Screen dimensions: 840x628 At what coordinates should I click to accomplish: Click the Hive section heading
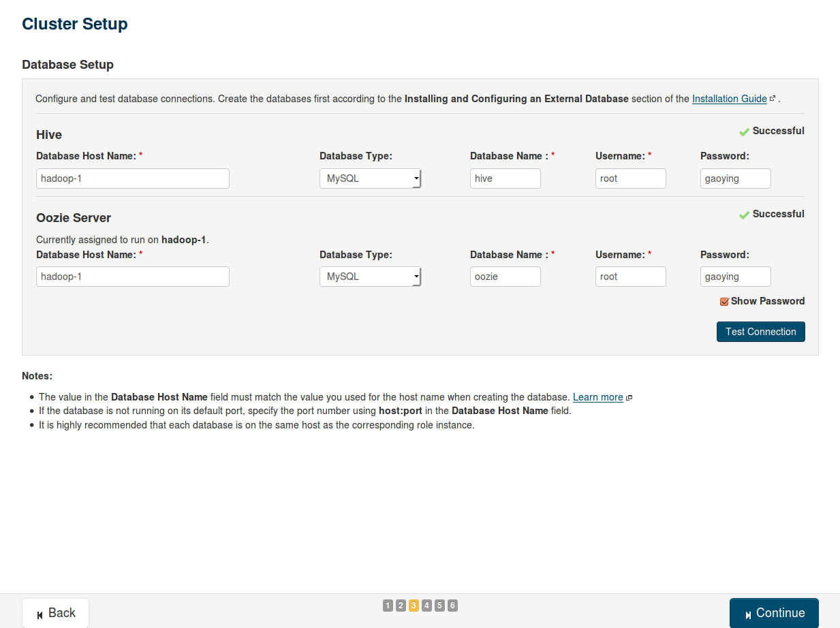pyautogui.click(x=49, y=135)
